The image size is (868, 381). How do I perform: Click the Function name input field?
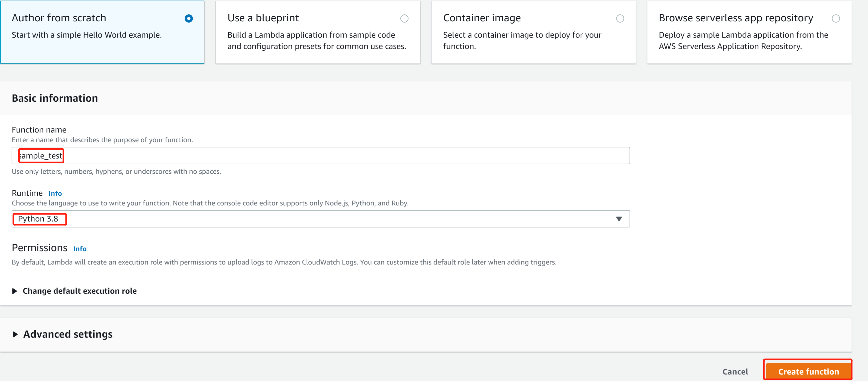click(x=320, y=156)
